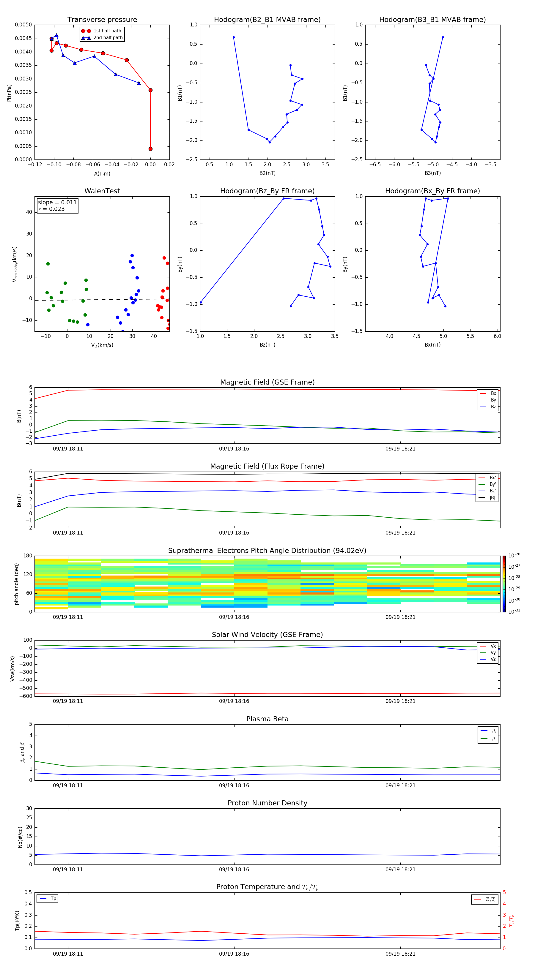This screenshot has height=980, width=535.
Task: Select the "Vy" legend entry
Action: [x=488, y=652]
